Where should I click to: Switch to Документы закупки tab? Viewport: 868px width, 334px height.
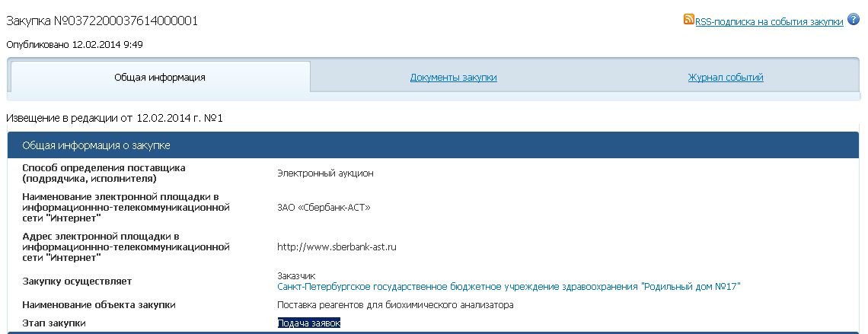click(x=453, y=78)
